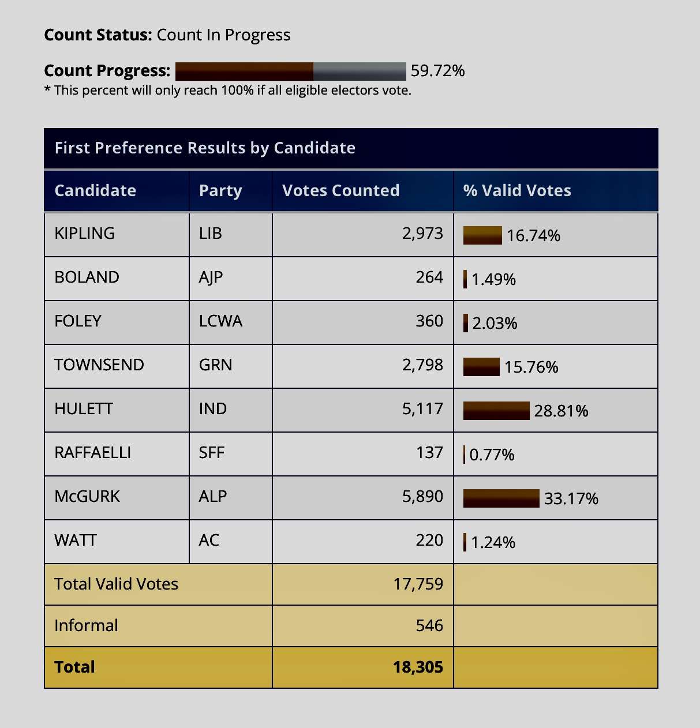
Task: Click the Count Progress bar
Action: pos(290,71)
